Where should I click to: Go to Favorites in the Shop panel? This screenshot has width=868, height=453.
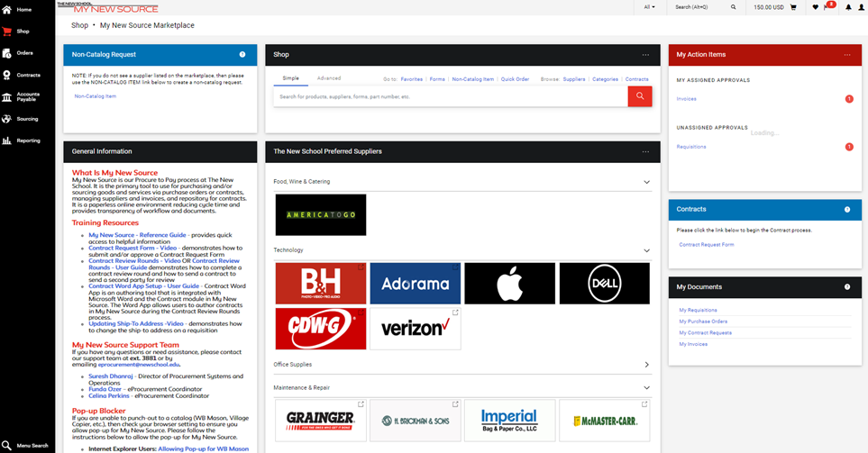(411, 79)
